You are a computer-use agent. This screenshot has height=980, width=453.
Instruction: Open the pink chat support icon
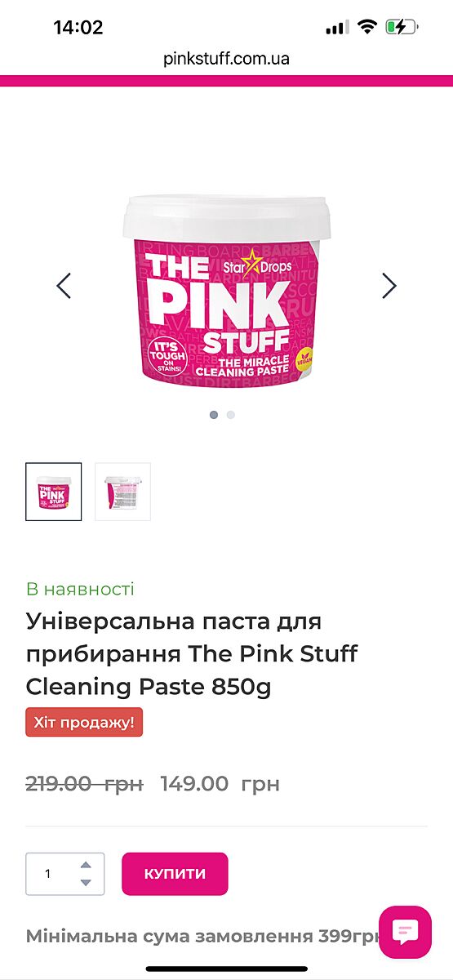point(405,932)
